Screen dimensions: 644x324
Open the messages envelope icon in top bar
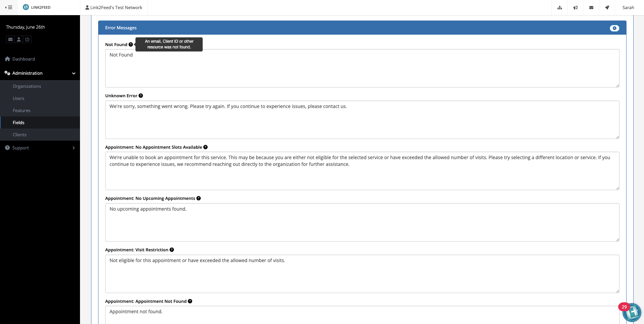coord(591,7)
